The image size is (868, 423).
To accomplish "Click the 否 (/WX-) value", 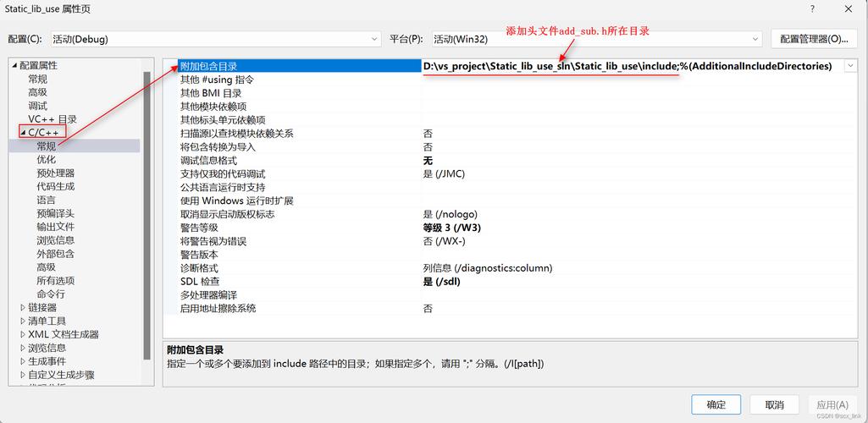I will tap(444, 241).
